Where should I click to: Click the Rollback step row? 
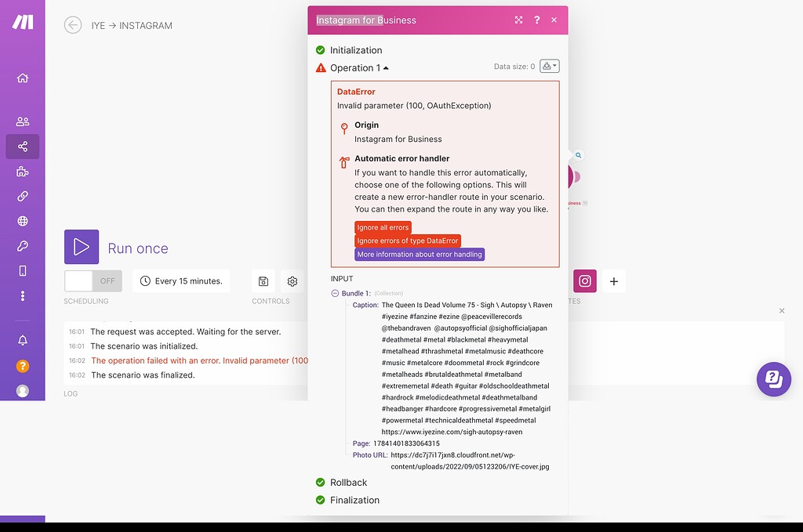(348, 483)
